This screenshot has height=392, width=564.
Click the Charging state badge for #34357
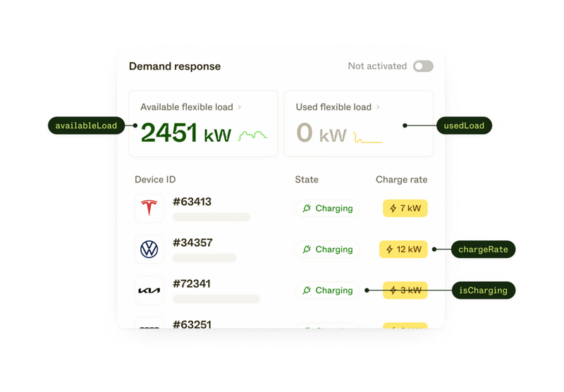tap(327, 249)
